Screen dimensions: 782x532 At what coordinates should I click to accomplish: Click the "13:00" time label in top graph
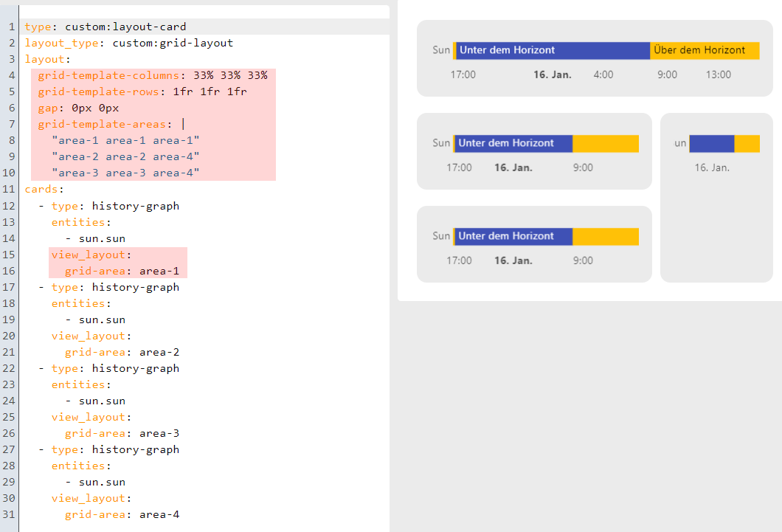(x=718, y=75)
